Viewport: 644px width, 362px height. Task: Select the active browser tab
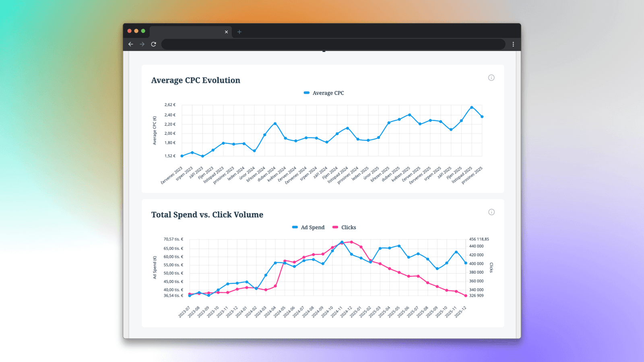pos(185,32)
